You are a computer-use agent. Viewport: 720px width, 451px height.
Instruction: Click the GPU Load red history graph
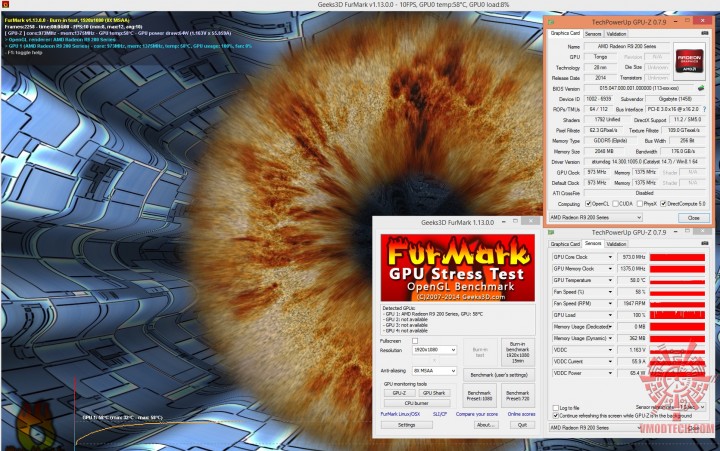[677, 315]
